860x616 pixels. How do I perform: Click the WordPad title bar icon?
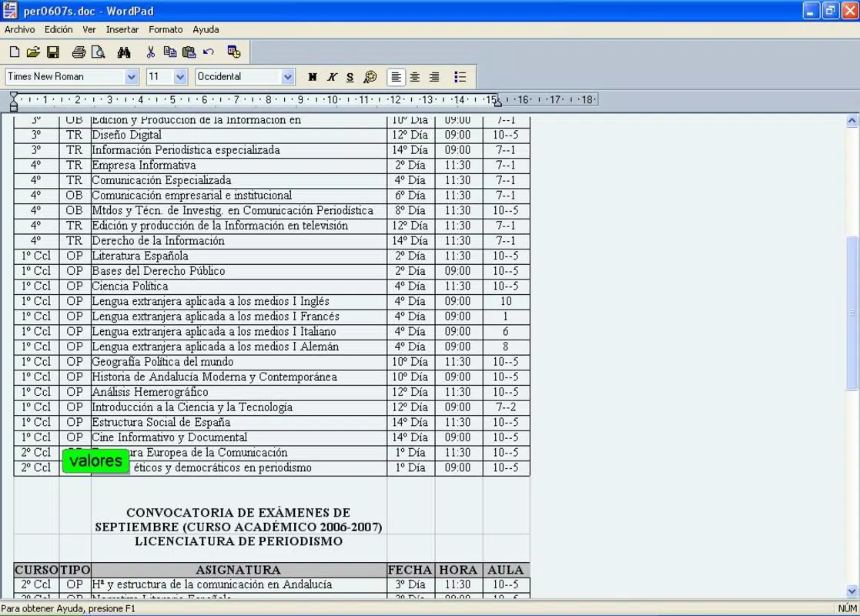point(10,11)
